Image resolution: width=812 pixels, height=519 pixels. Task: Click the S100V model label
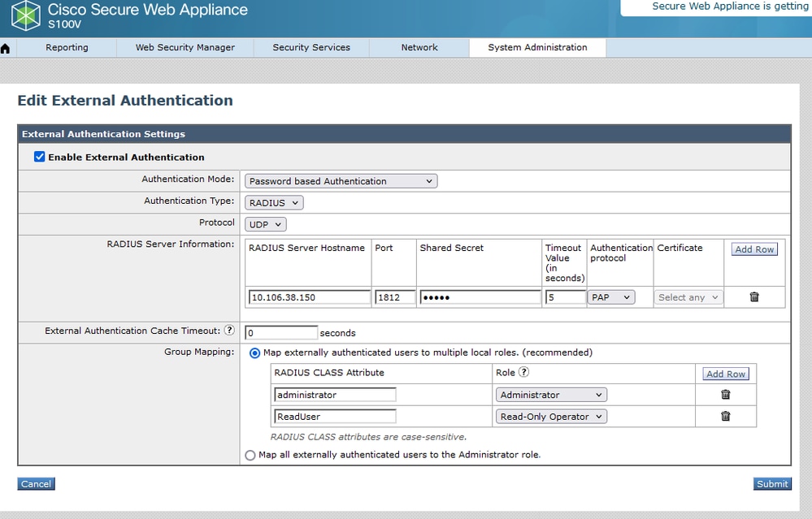point(65,24)
